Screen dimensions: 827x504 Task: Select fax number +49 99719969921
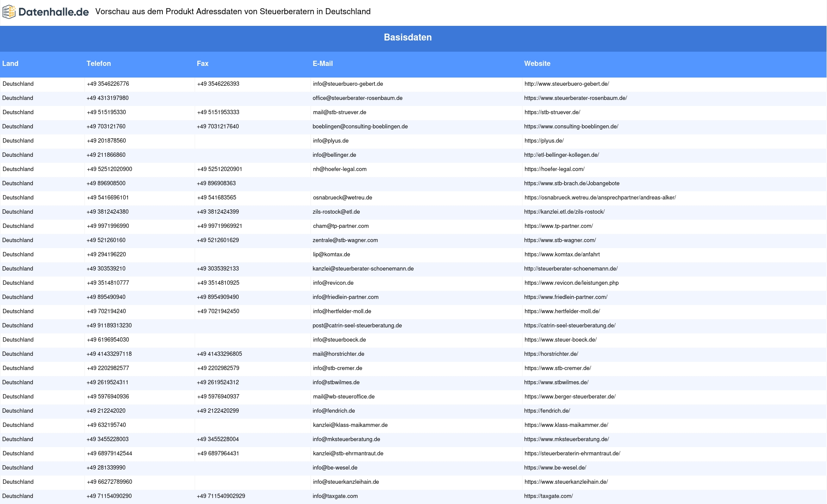pyautogui.click(x=220, y=226)
